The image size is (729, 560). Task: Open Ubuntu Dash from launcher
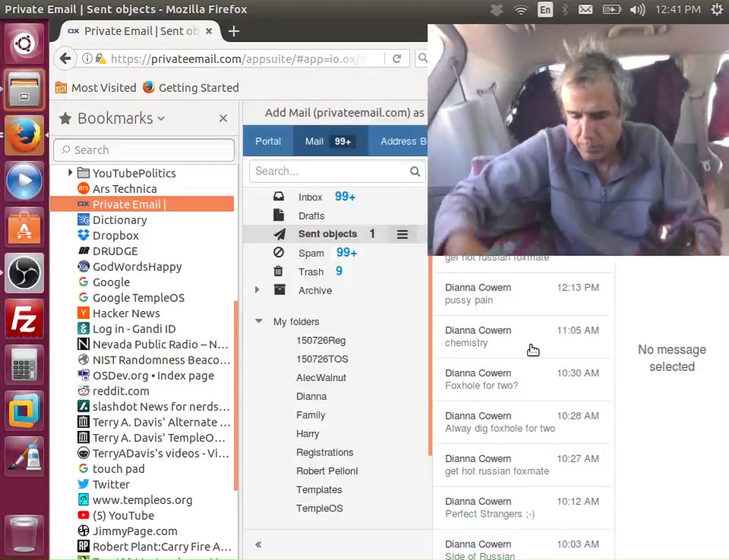tap(24, 44)
